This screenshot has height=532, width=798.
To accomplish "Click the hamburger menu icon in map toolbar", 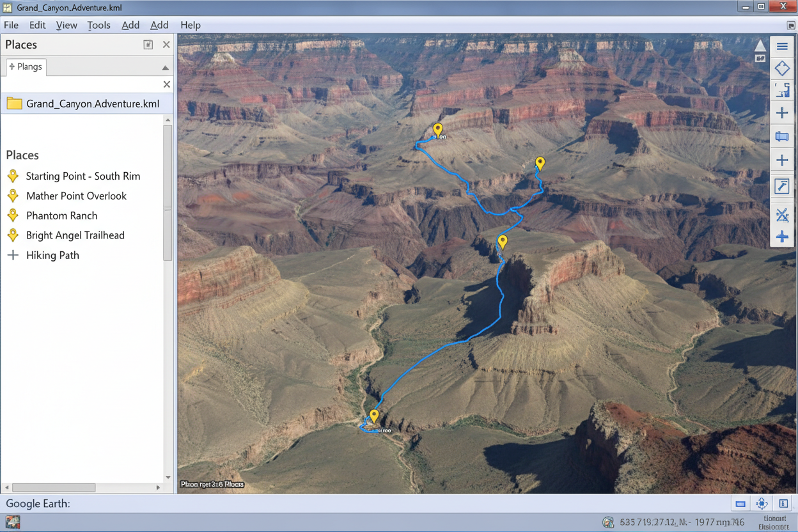I will coord(782,47).
